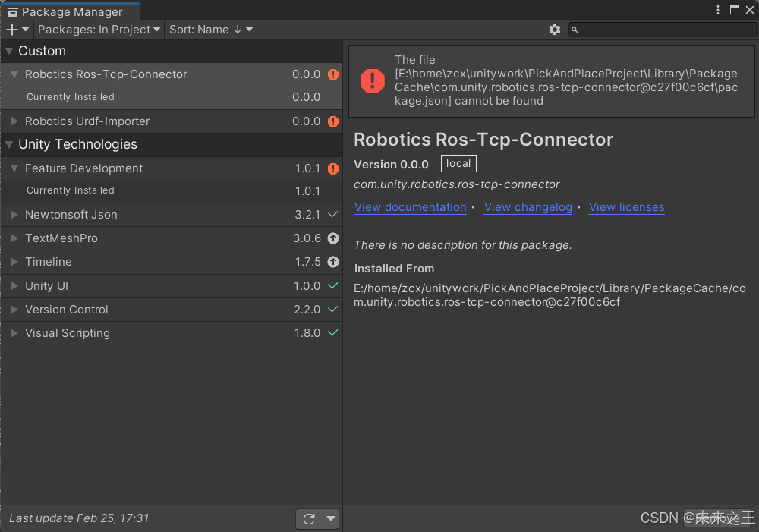
Task: Expand the Visual Scripting package row
Action: point(14,333)
